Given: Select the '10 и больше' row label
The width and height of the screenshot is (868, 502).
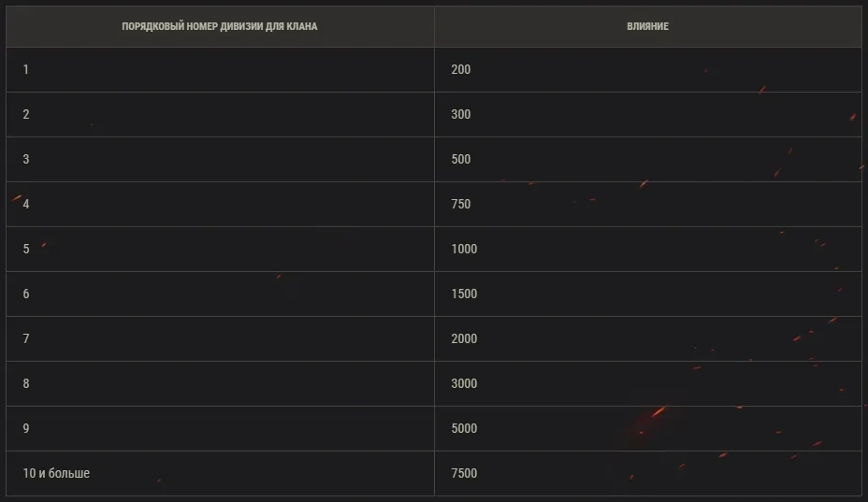Looking at the screenshot, I should click(56, 474).
